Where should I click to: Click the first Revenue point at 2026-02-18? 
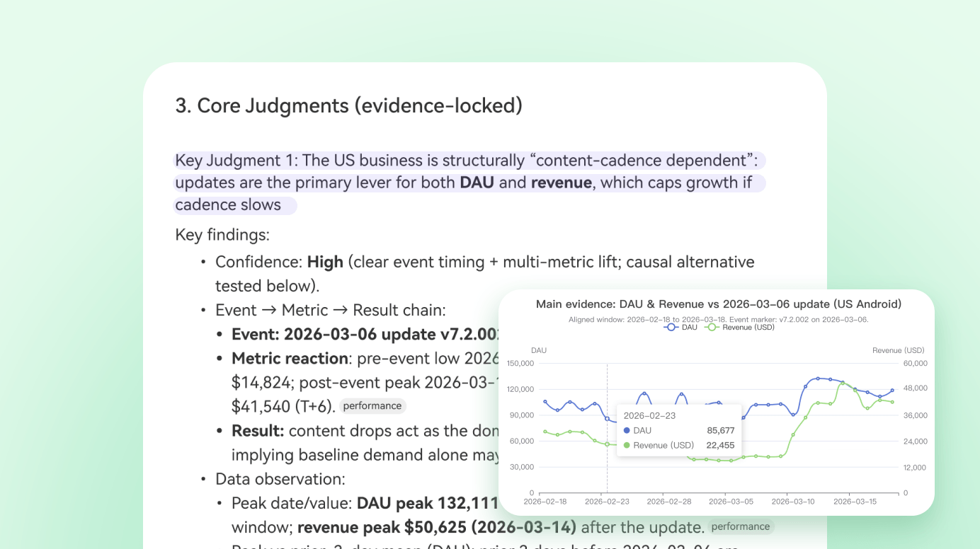click(545, 432)
